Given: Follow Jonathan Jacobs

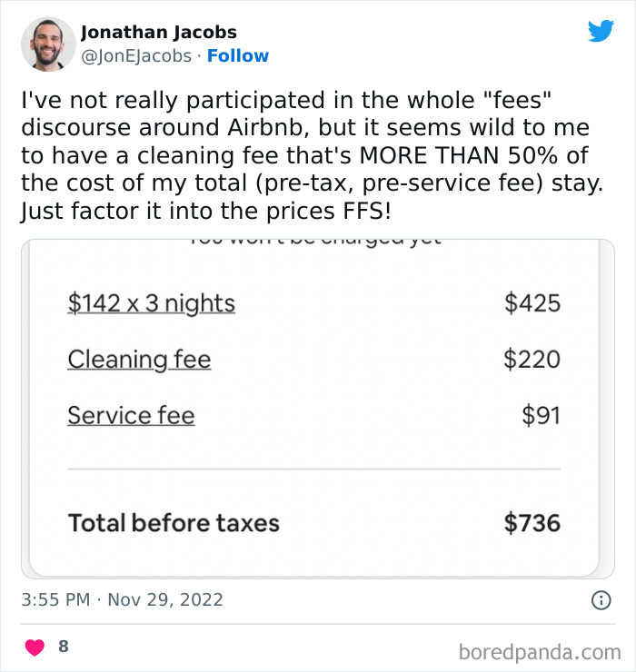Looking at the screenshot, I should pyautogui.click(x=238, y=56).
